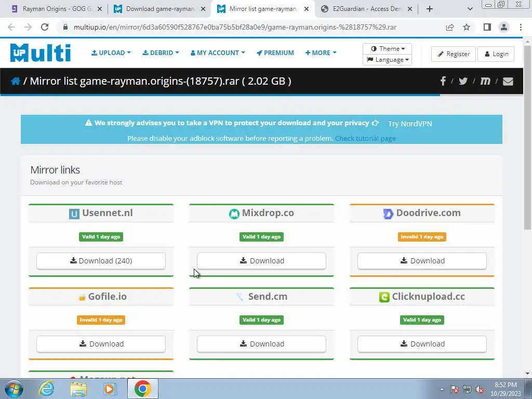Click the Send.cm Valid badge
The width and height of the screenshot is (532, 399).
coord(262,320)
